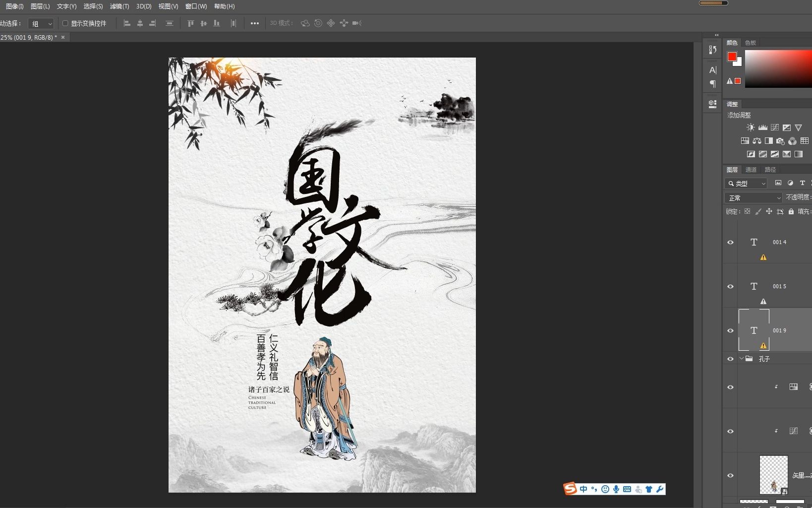Image resolution: width=812 pixels, height=508 pixels.
Task: Add Posterize adjustment
Action: click(x=763, y=154)
